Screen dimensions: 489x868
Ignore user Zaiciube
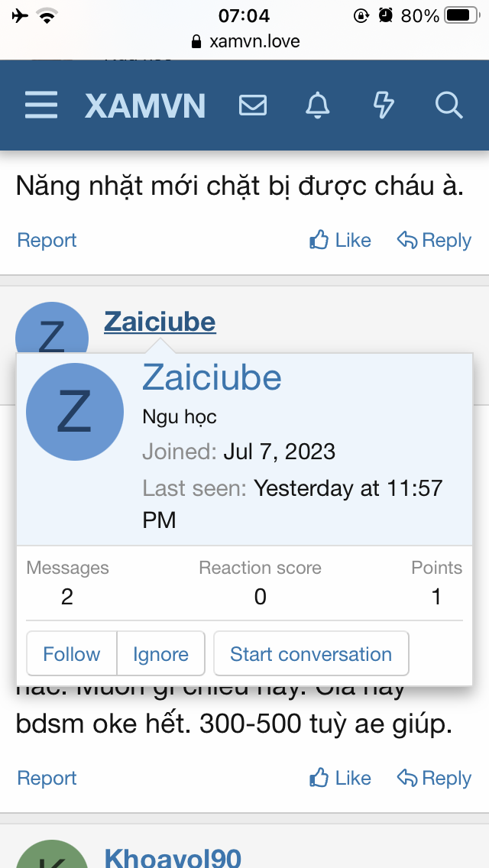pyautogui.click(x=160, y=654)
